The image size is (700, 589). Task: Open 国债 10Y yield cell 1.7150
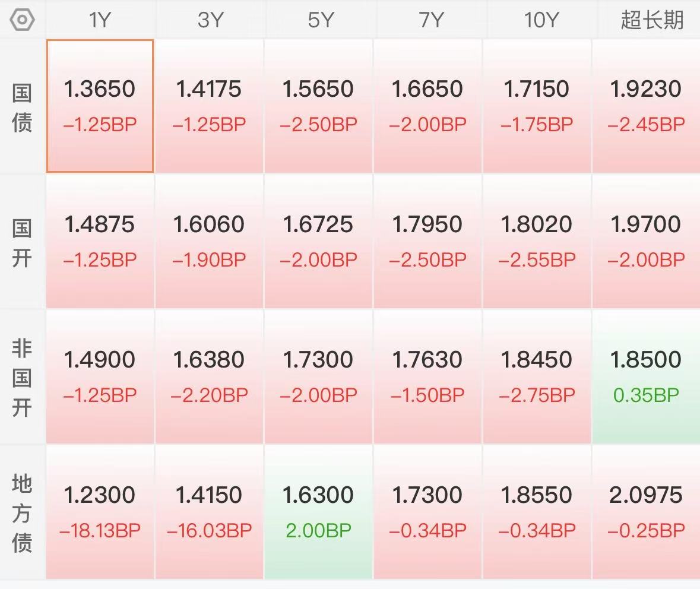[x=537, y=106]
